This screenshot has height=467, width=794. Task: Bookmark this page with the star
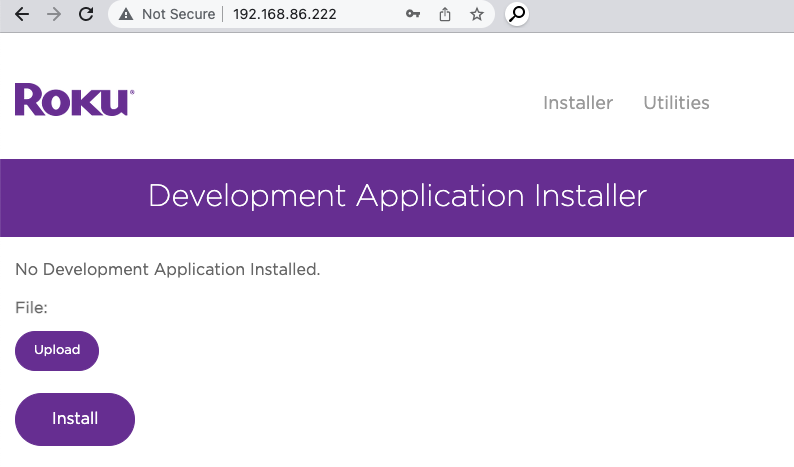(477, 14)
